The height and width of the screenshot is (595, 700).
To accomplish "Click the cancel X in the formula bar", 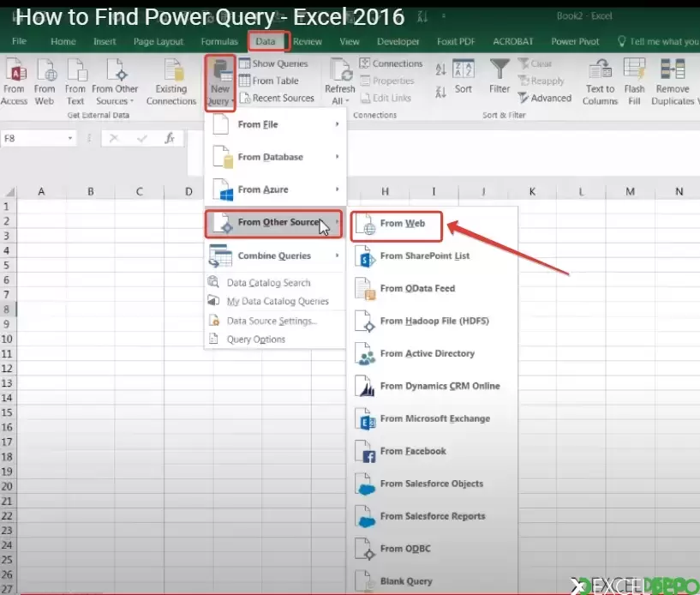I will click(114, 139).
